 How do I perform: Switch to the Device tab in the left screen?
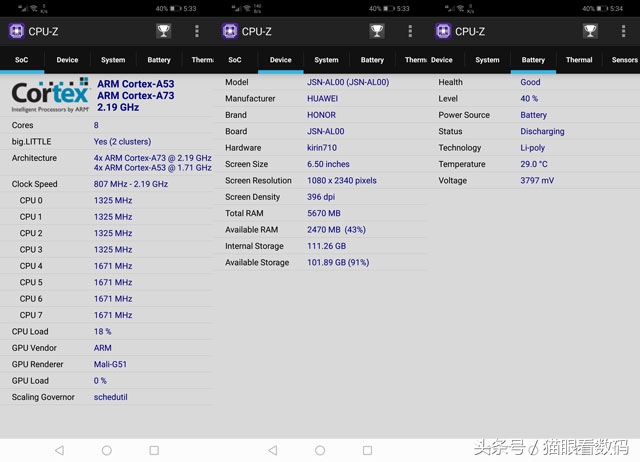[67, 60]
